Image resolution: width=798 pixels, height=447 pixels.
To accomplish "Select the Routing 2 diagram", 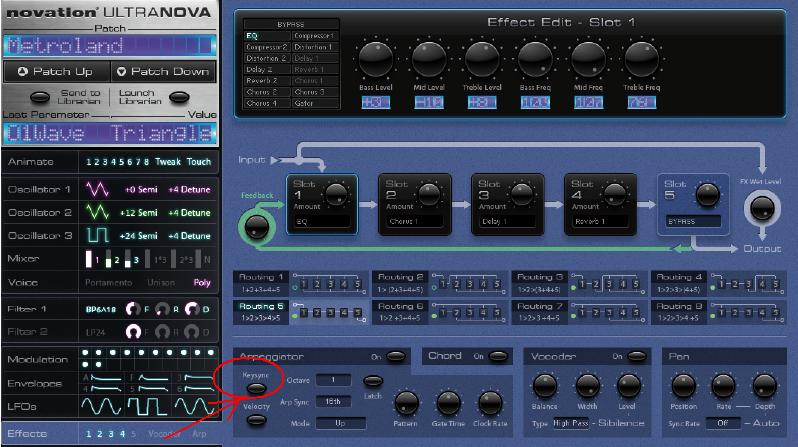I will 469,284.
